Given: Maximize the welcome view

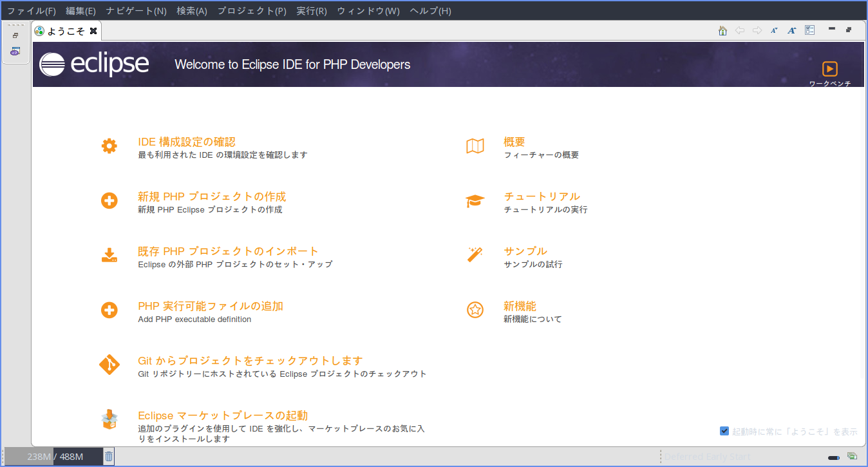Looking at the screenshot, I should (849, 30).
